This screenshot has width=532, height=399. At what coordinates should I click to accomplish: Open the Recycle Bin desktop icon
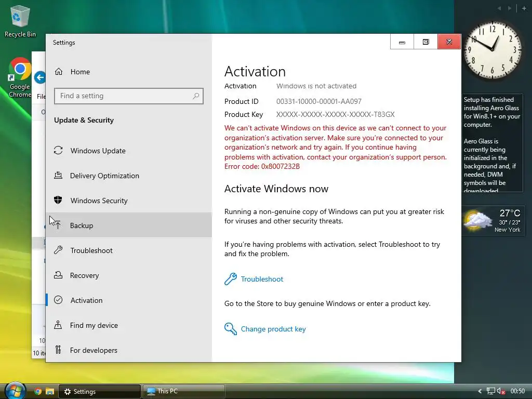point(20,21)
